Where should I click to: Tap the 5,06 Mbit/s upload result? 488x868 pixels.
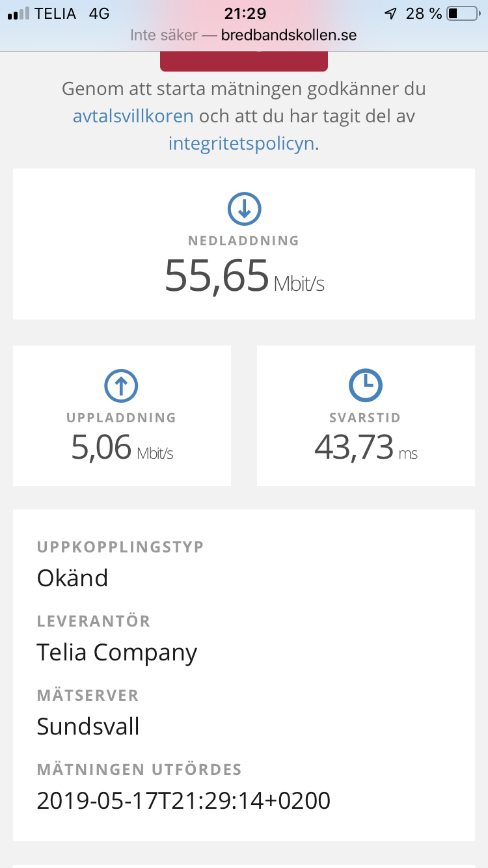click(122, 448)
